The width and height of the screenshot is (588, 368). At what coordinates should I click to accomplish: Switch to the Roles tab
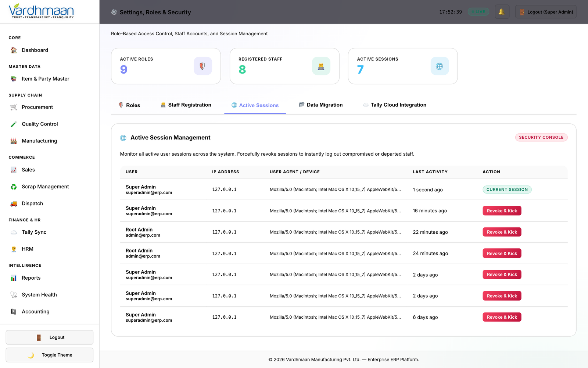click(129, 105)
